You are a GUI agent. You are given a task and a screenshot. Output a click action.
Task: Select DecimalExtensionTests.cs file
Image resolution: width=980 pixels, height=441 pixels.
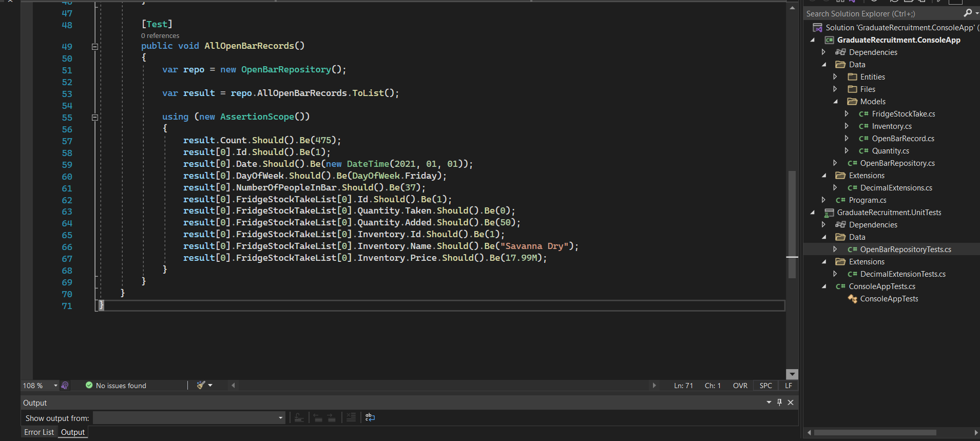pyautogui.click(x=902, y=274)
